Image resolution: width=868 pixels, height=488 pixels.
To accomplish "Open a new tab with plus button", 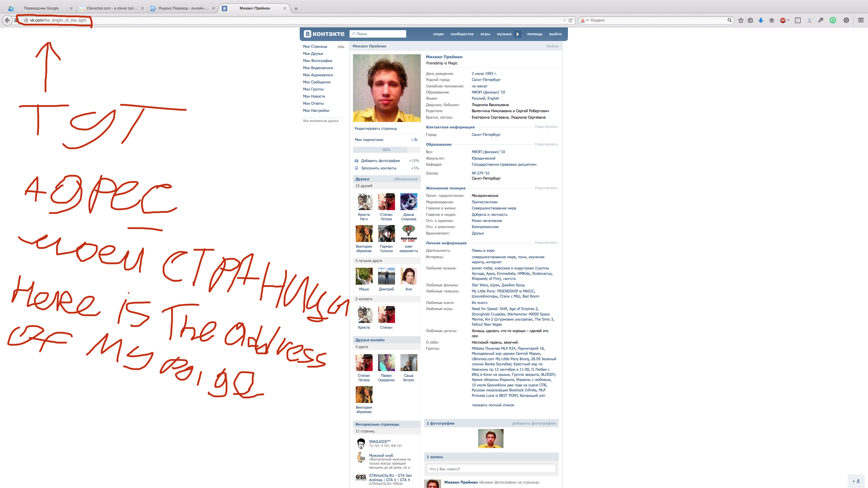I will (296, 8).
